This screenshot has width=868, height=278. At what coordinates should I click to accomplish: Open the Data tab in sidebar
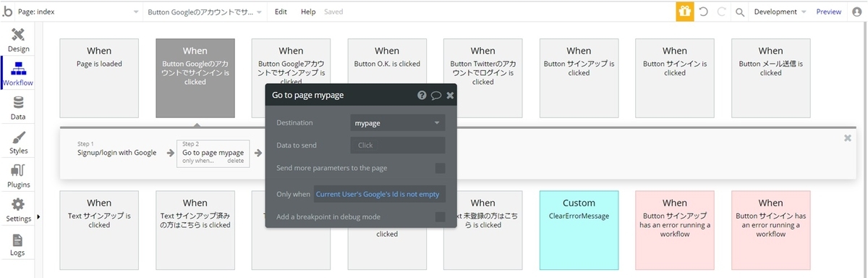[18, 108]
